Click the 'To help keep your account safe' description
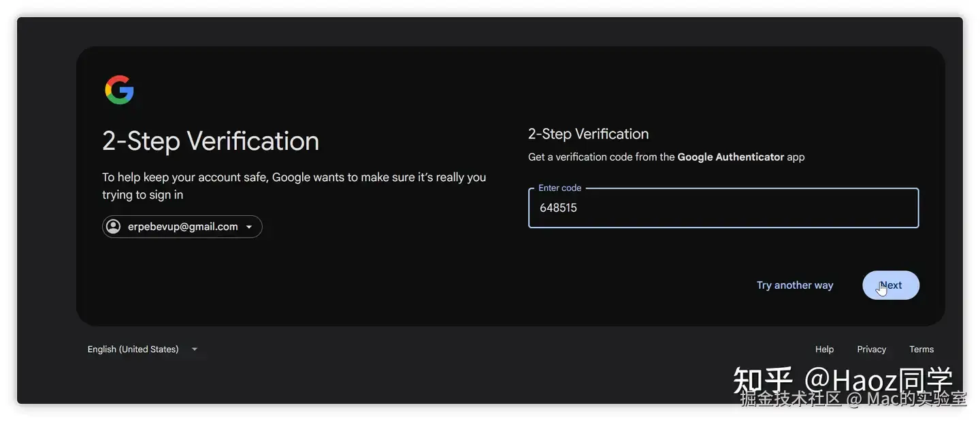 (294, 186)
